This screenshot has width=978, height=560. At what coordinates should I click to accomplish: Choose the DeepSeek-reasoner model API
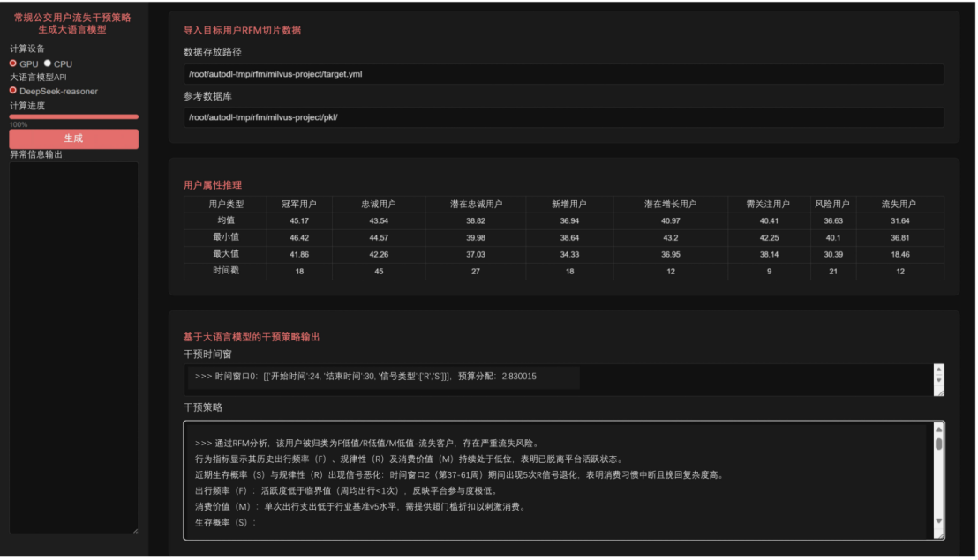[13, 90]
